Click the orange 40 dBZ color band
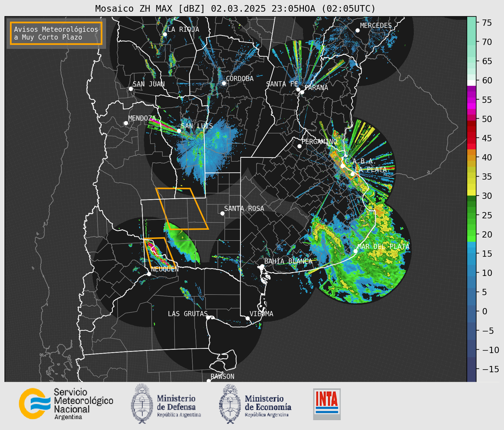504x430 pixels. 471,158
